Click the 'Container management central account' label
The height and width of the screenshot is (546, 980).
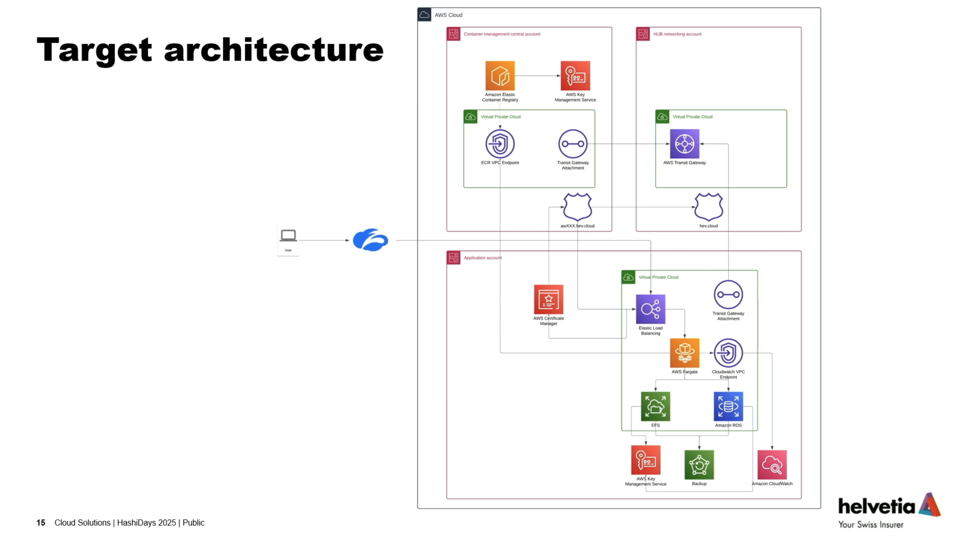[x=502, y=34]
